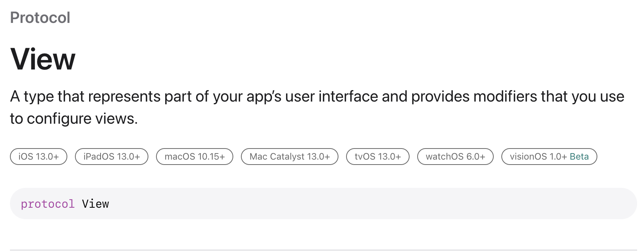The height and width of the screenshot is (252, 644).
Task: Click the abstract starting 'A type that represents'
Action: click(x=317, y=107)
